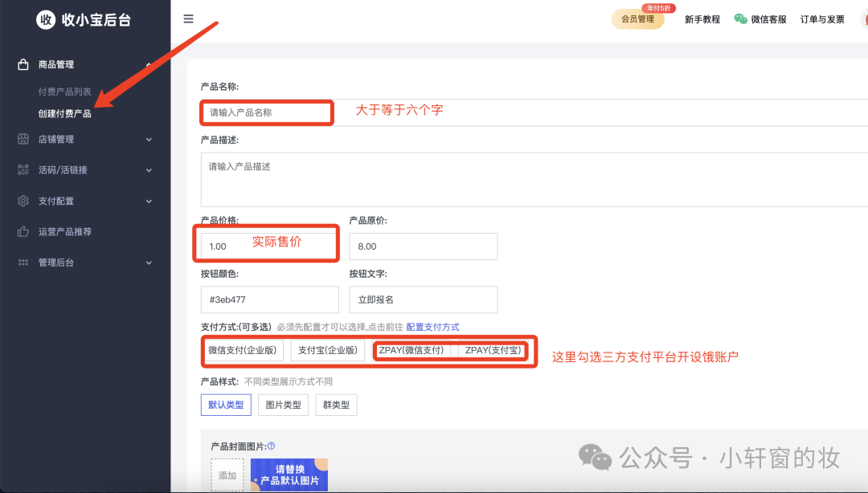This screenshot has height=493, width=868.
Task: Open 付费产品列表 in the sidebar
Action: point(65,91)
